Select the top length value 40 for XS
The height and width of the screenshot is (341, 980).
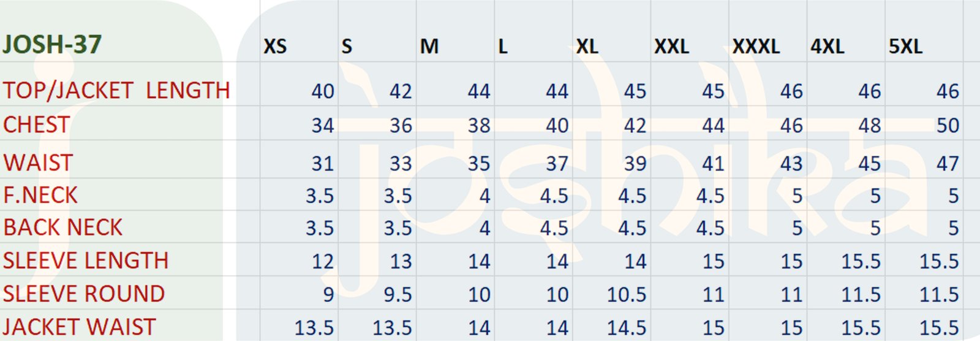click(322, 91)
